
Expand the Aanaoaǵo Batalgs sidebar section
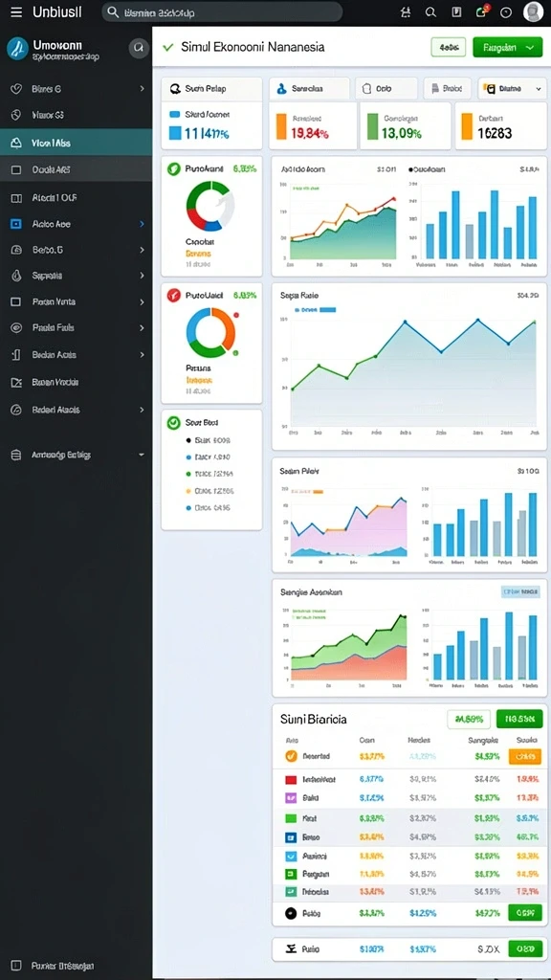click(x=76, y=455)
